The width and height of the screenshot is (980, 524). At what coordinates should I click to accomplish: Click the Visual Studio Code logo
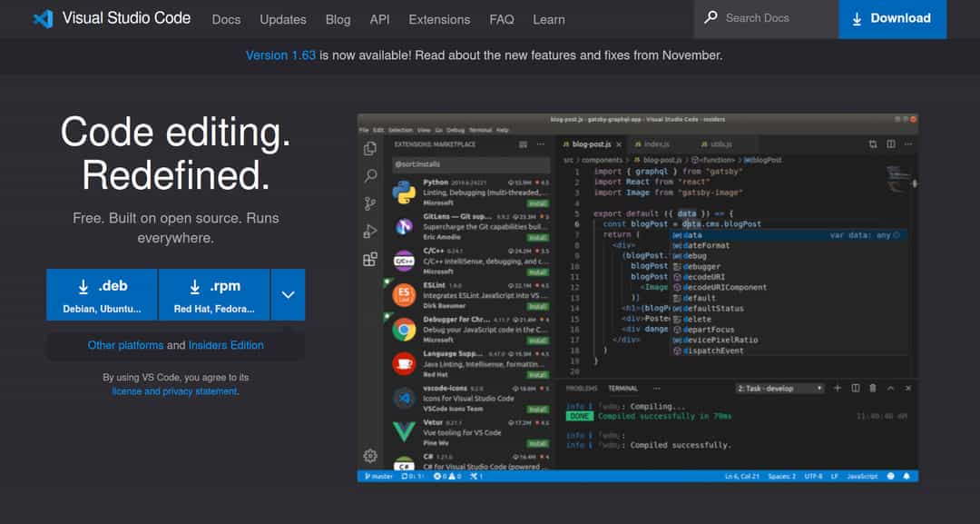coord(44,19)
